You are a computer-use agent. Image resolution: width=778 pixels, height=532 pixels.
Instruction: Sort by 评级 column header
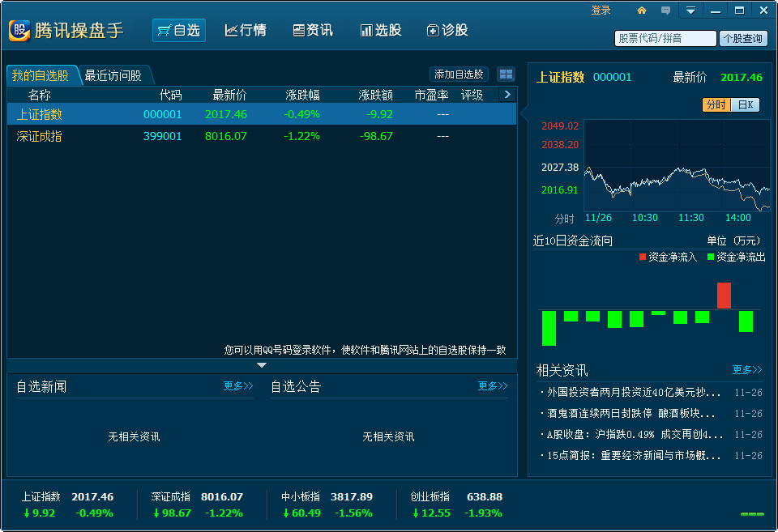point(472,95)
